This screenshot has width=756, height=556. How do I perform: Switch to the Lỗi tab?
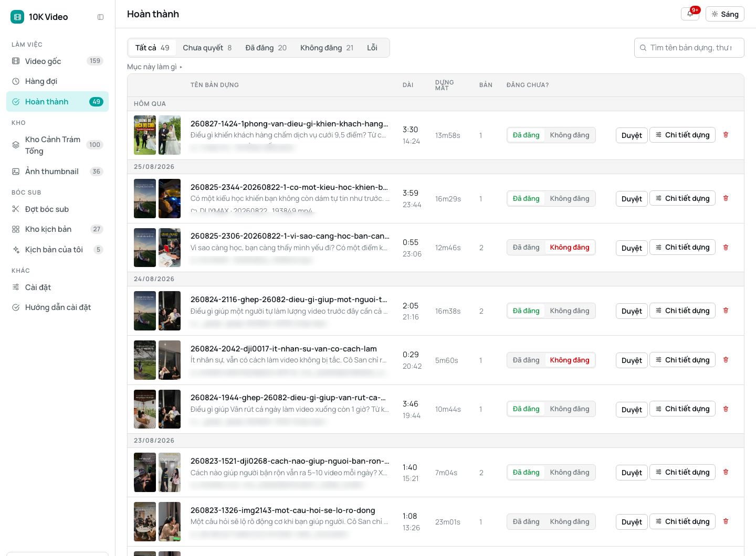click(372, 48)
